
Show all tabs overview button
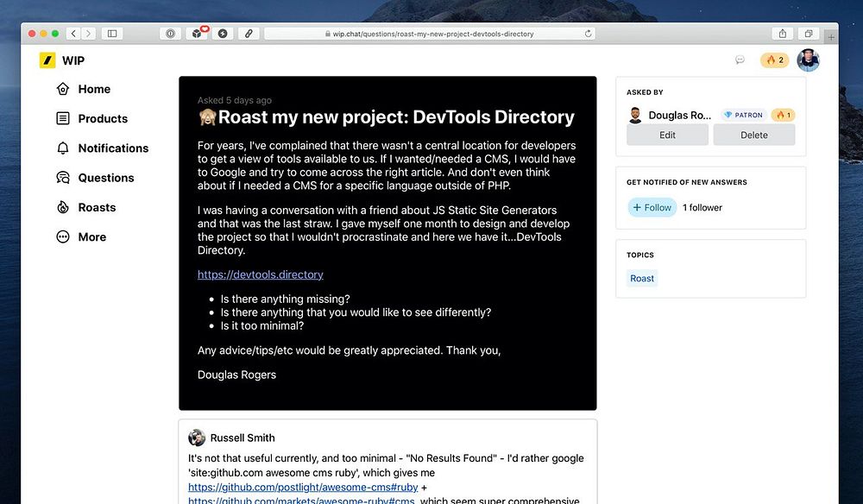tap(809, 34)
